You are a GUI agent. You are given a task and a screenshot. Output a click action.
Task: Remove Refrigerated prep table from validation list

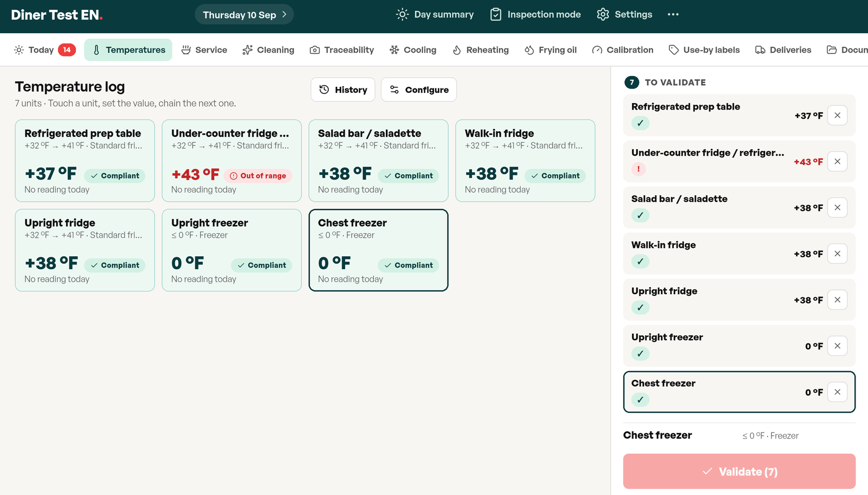[838, 115]
